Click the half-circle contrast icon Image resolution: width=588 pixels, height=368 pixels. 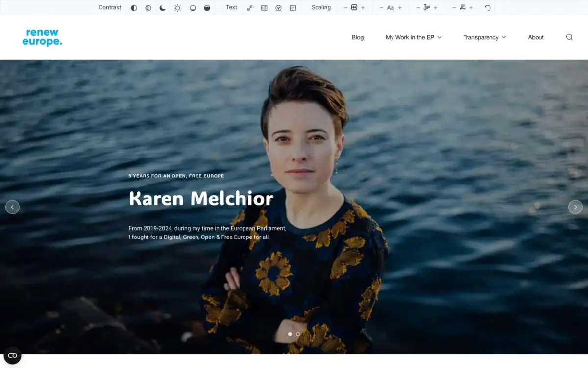tap(134, 8)
